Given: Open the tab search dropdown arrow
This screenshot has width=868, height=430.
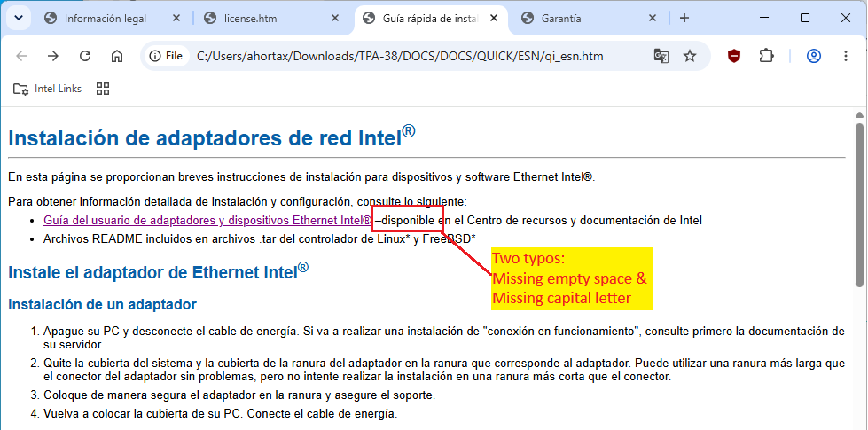Looking at the screenshot, I should (x=19, y=19).
